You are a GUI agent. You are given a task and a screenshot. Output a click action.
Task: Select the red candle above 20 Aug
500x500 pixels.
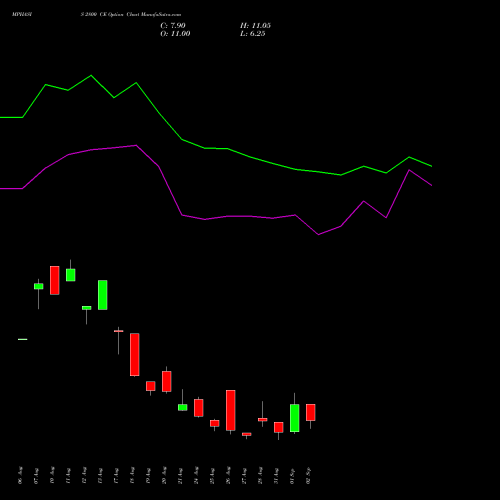pos(167,381)
